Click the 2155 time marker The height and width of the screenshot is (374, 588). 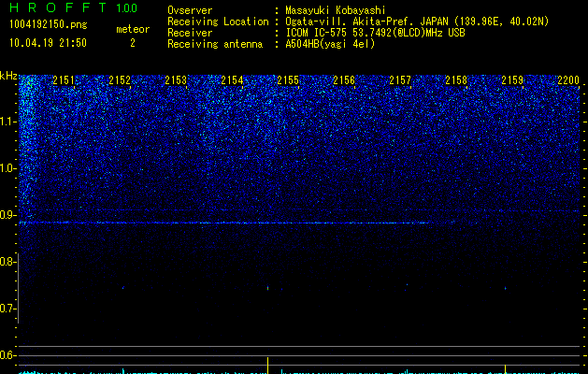click(288, 80)
